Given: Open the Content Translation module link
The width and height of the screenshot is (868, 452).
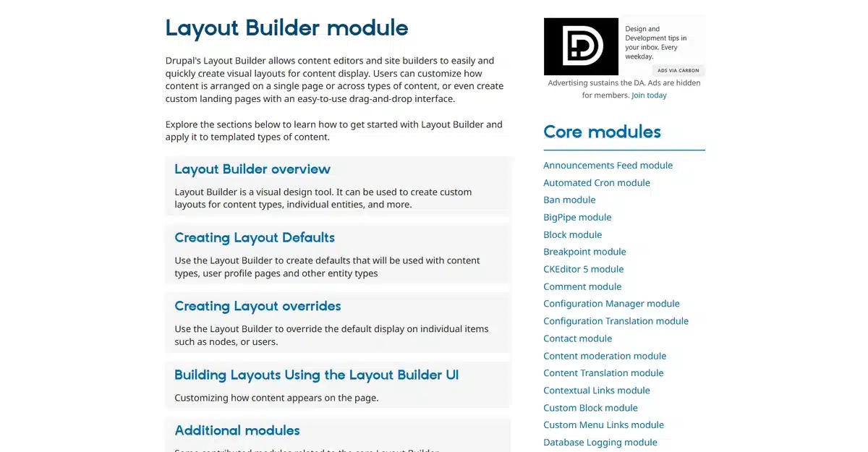Looking at the screenshot, I should (x=603, y=373).
